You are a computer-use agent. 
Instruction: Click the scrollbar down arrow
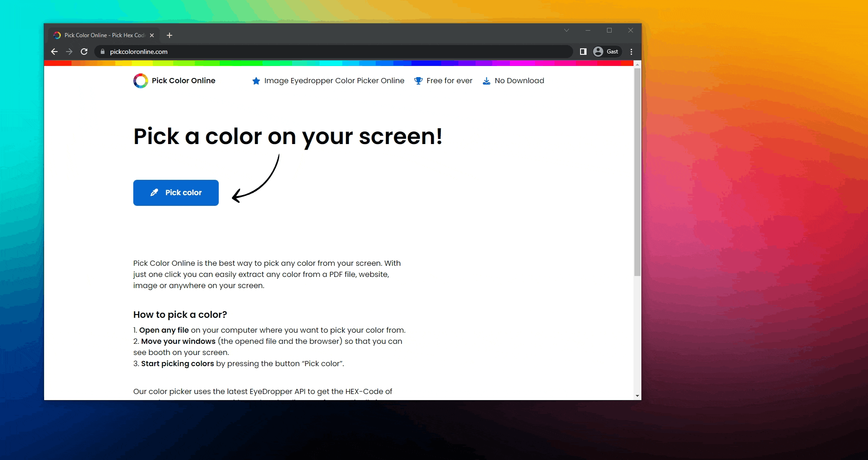(x=637, y=396)
